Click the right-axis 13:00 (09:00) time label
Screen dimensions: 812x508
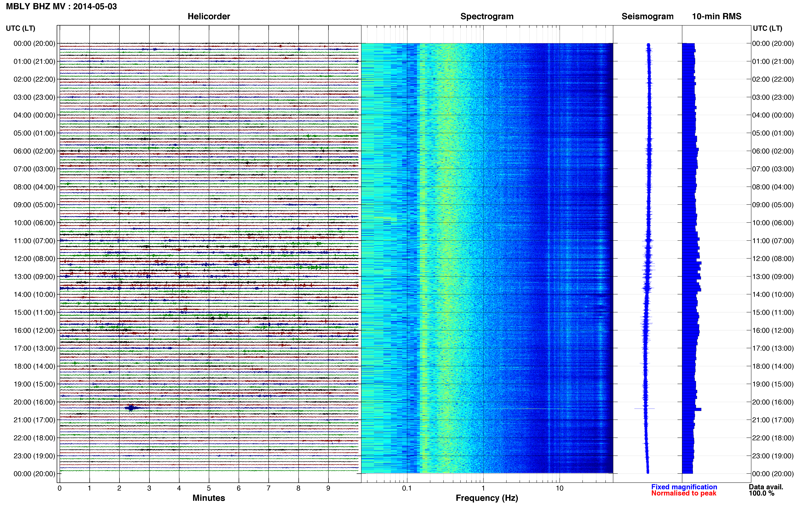[773, 277]
